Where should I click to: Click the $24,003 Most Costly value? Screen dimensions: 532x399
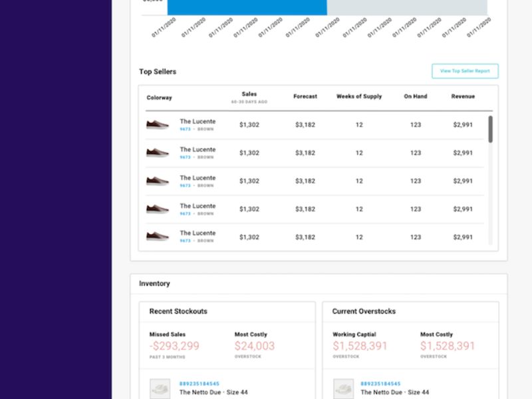tap(255, 346)
